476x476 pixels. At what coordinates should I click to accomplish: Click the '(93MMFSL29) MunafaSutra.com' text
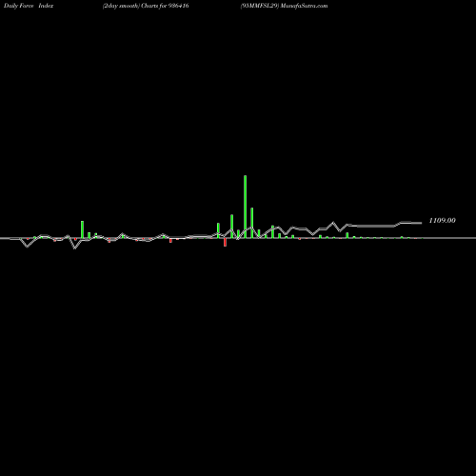point(284,6)
